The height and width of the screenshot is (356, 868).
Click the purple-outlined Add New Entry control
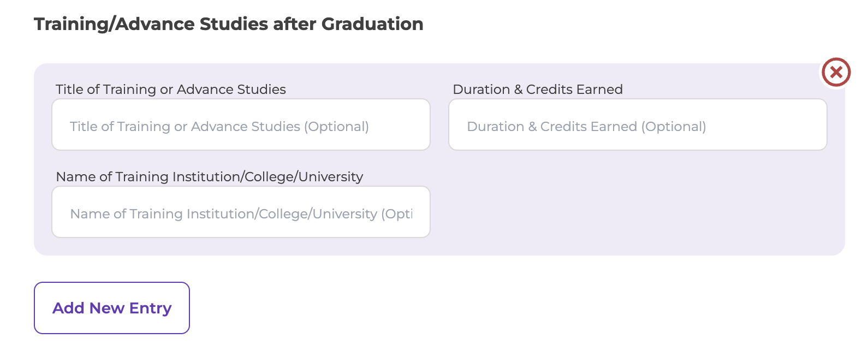click(x=112, y=308)
